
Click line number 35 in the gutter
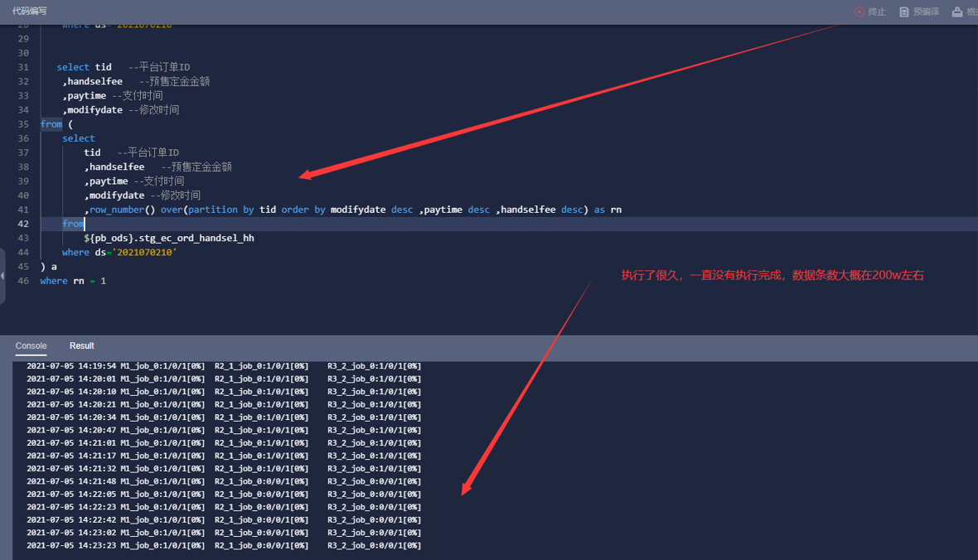pos(23,124)
